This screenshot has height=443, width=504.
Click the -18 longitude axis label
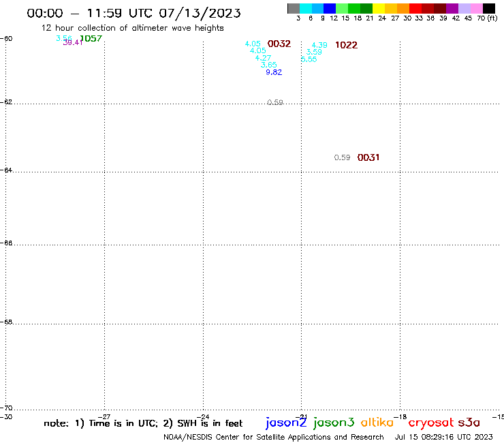[x=400, y=417]
